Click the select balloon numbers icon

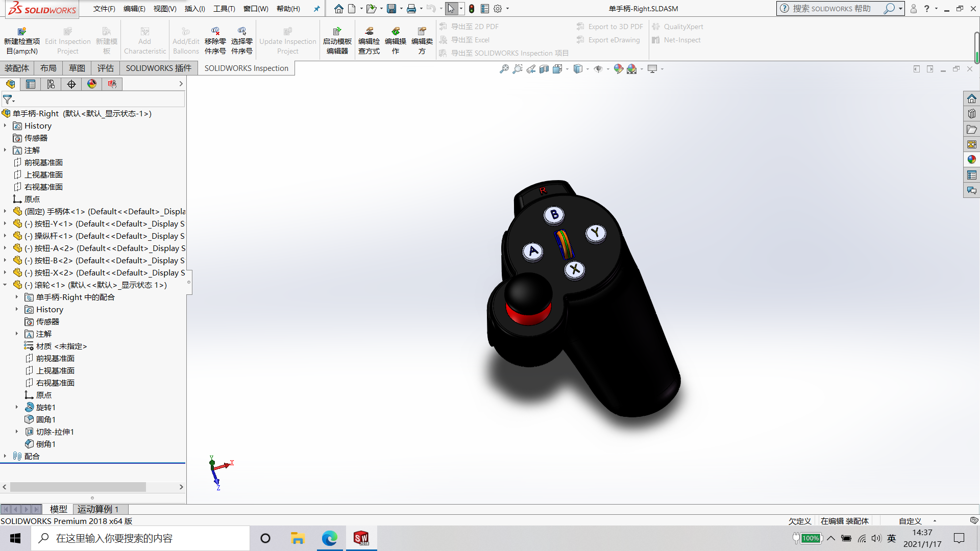pos(242,32)
